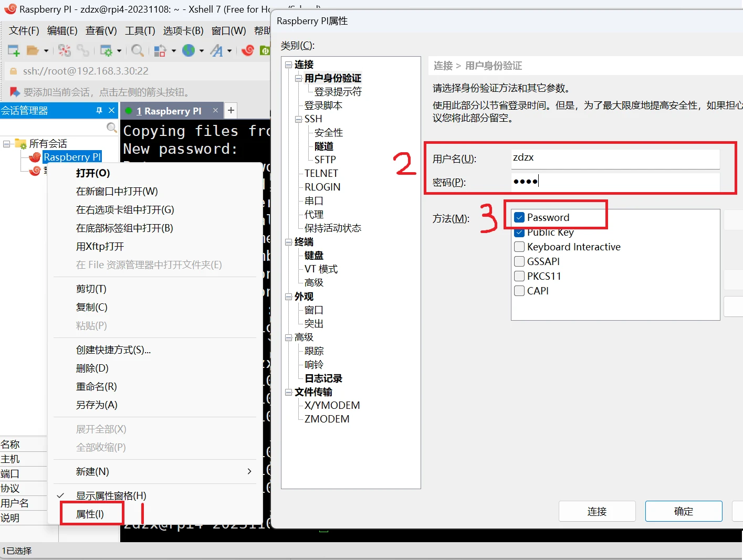The height and width of the screenshot is (560, 743).
Task: Check the Password method checkbox
Action: click(519, 217)
